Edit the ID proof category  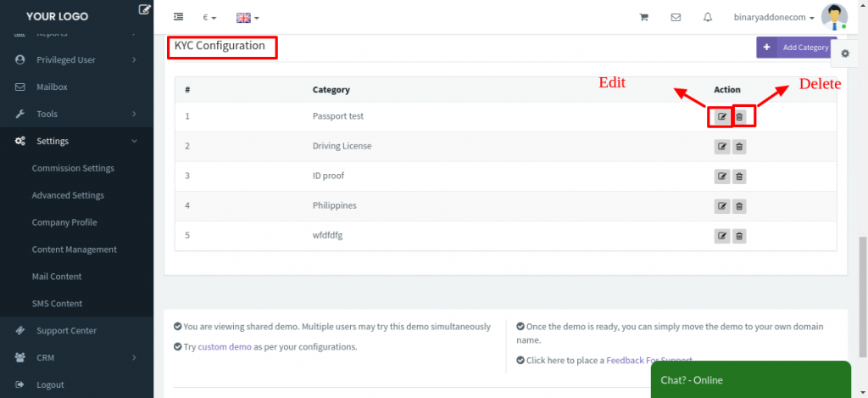722,177
